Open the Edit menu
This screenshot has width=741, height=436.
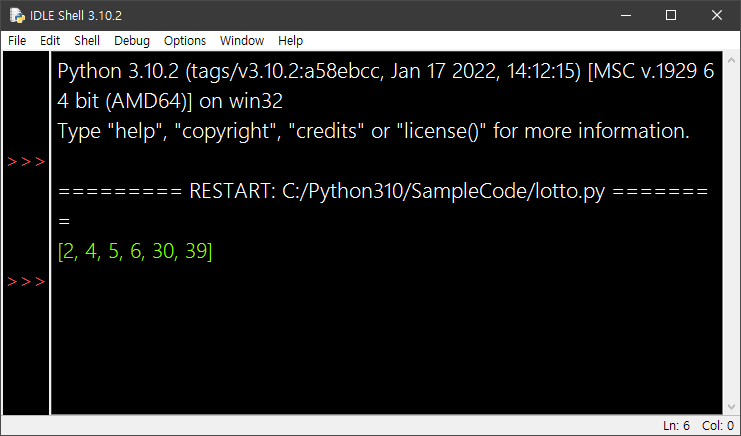tap(50, 40)
